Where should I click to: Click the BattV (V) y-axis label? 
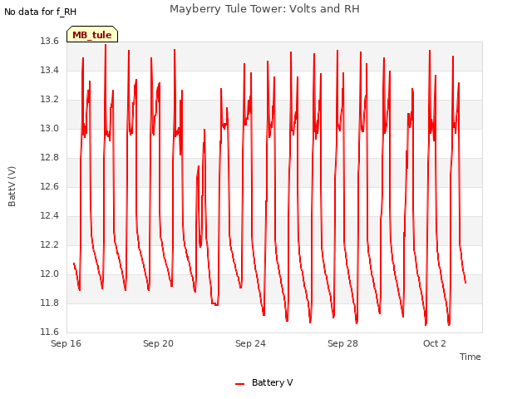12,186
